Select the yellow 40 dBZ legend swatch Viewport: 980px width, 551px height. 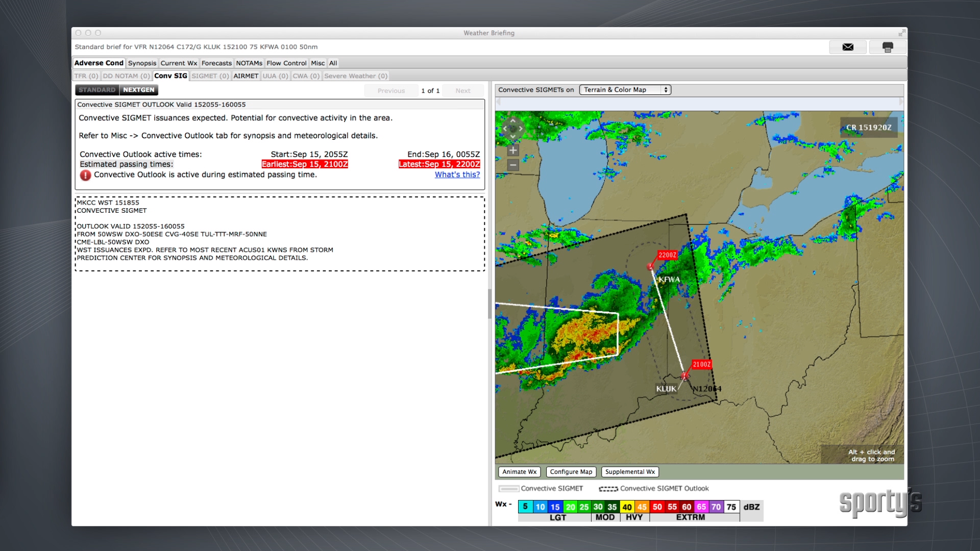(x=627, y=507)
